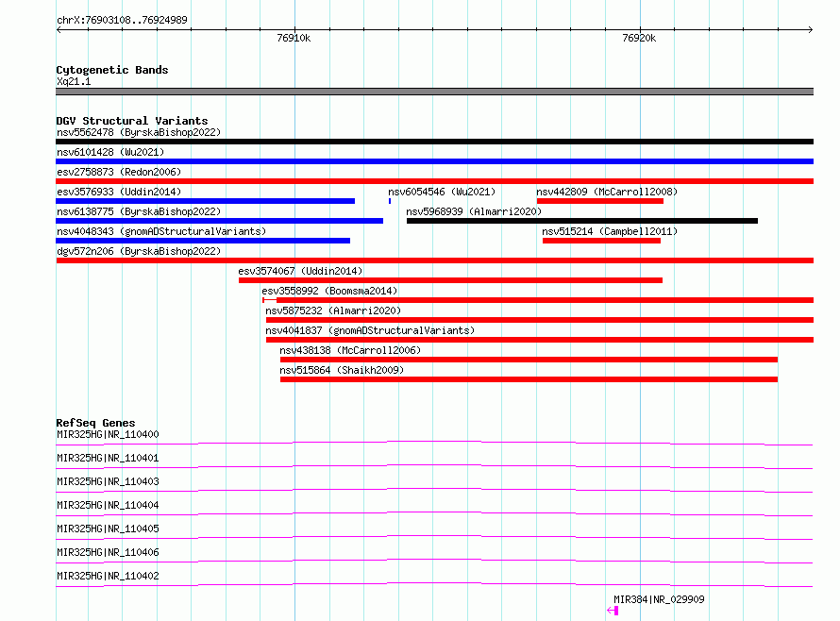Click dgv572n206 (ByrskaBishop2022) label
The width and height of the screenshot is (840, 621).
pyautogui.click(x=139, y=251)
